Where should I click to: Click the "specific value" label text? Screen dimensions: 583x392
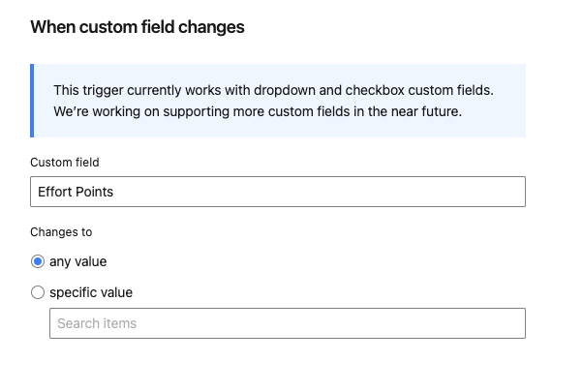coord(91,292)
